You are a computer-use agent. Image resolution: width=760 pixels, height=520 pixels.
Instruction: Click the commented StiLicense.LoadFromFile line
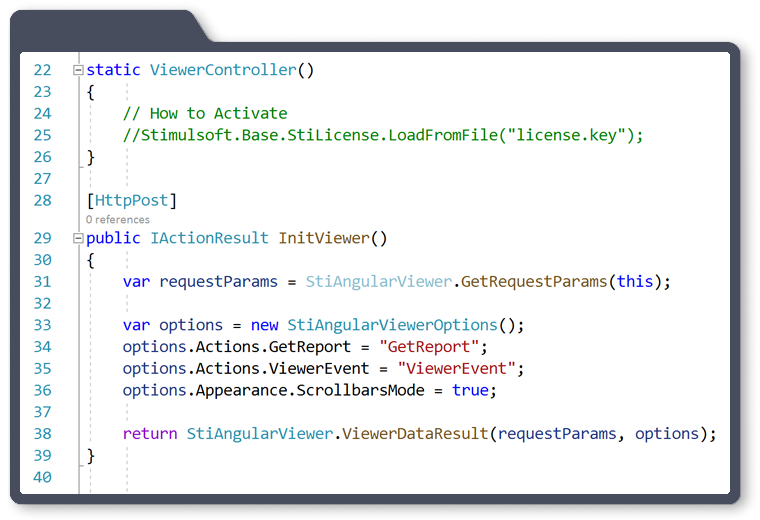coord(383,135)
